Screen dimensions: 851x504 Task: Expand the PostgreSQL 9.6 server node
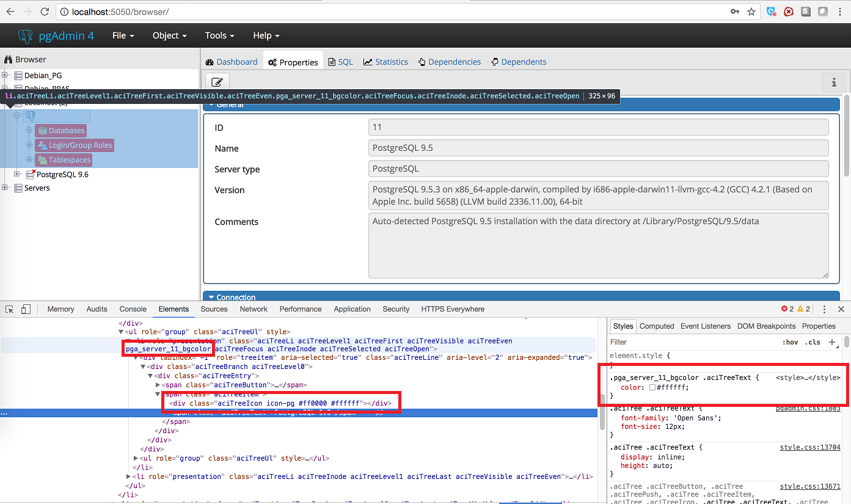click(x=17, y=174)
